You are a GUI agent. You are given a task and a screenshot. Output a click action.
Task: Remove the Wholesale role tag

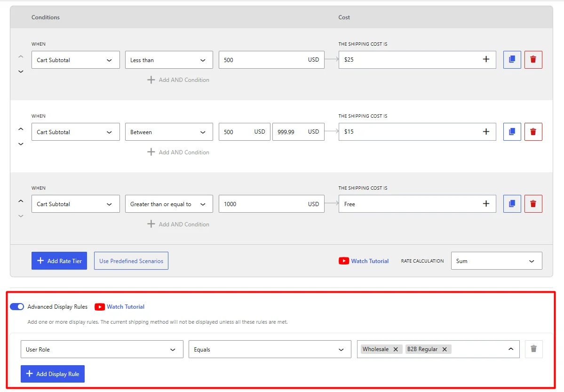tap(396, 349)
